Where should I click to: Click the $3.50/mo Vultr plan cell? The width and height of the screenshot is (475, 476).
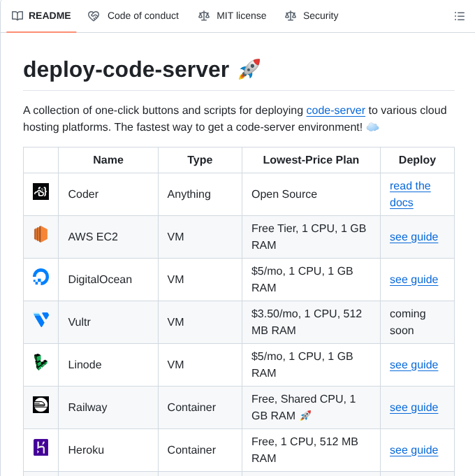pos(311,322)
